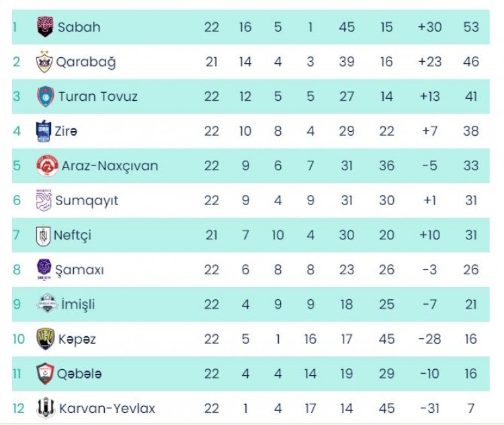
Task: Click the Qarabağ club crest
Action: click(x=44, y=62)
